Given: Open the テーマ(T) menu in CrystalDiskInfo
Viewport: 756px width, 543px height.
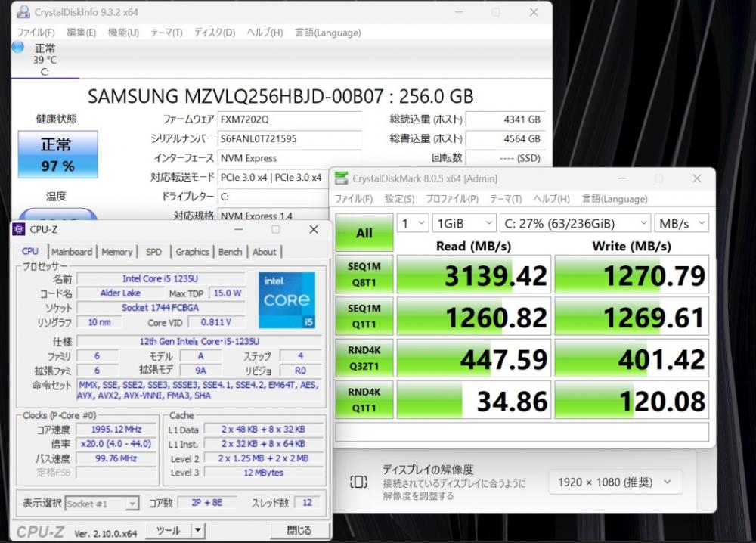Looking at the screenshot, I should pyautogui.click(x=166, y=33).
